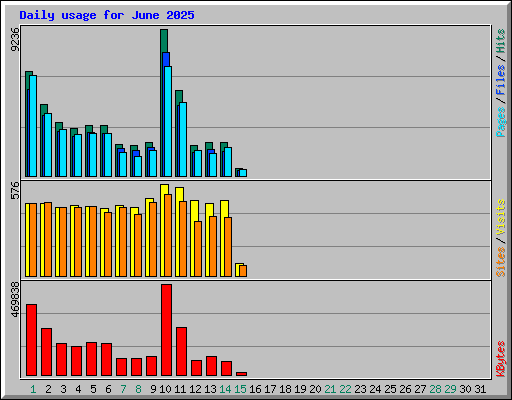Click the day 15 red KBytes bar

[x=241, y=374]
